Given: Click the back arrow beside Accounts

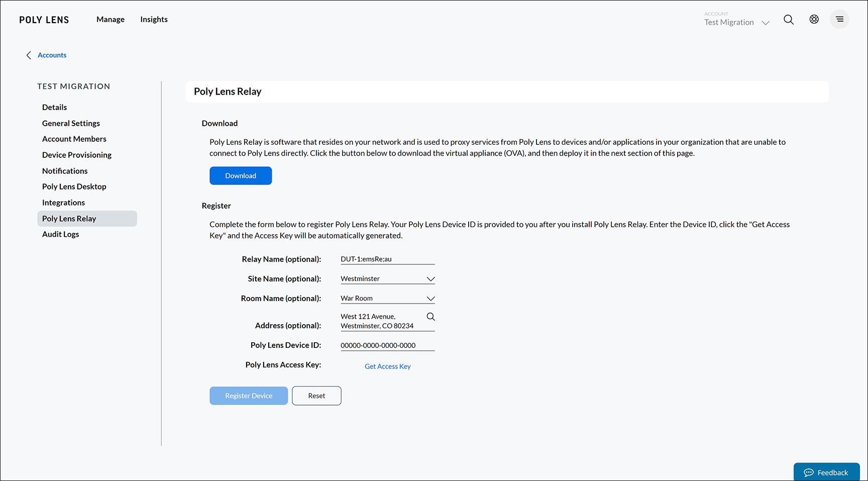Looking at the screenshot, I should [x=29, y=55].
